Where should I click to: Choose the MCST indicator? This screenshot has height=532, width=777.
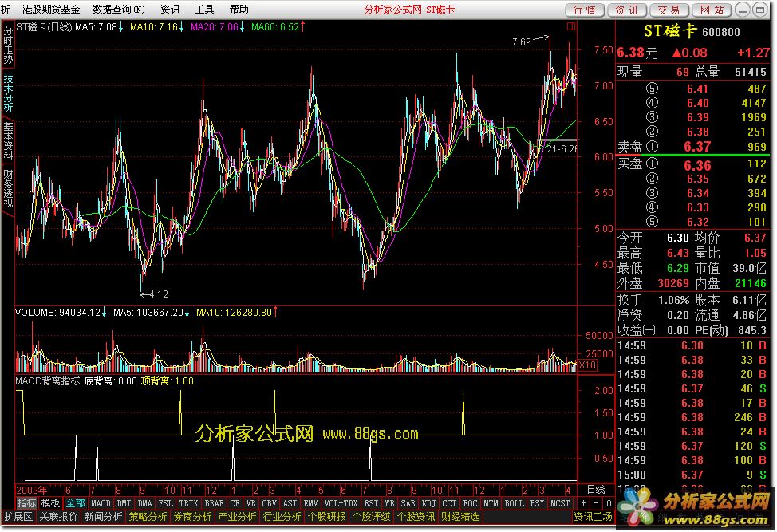coord(561,503)
